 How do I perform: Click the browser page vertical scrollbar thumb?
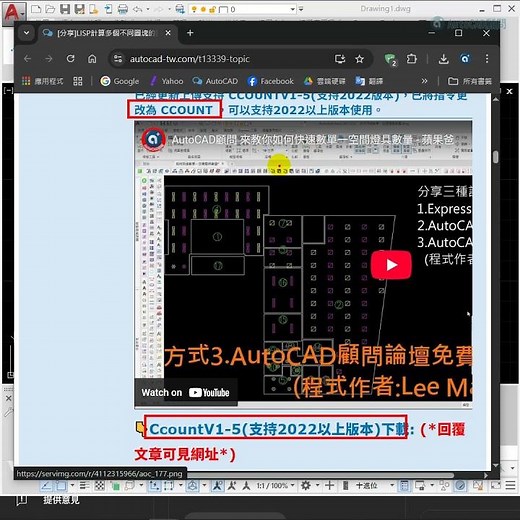[x=496, y=157]
